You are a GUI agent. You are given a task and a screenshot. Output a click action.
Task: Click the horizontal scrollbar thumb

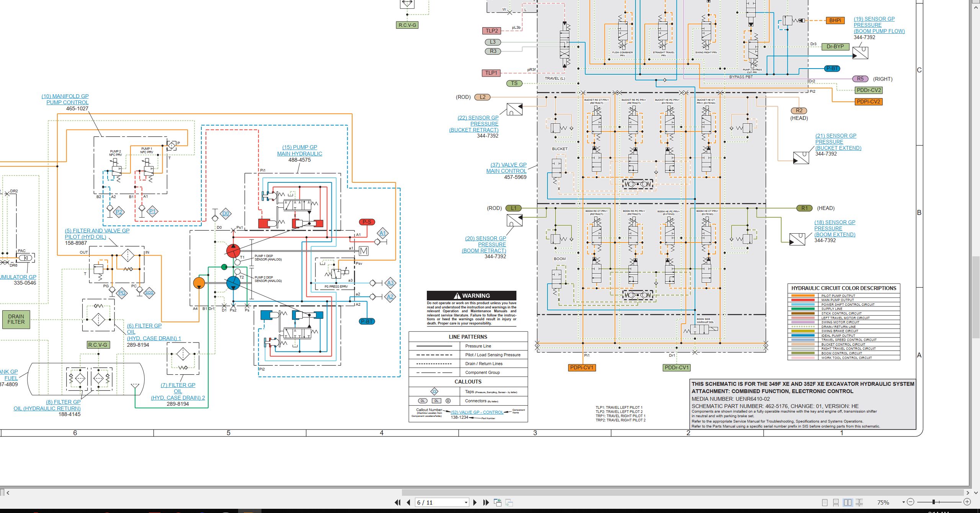pyautogui.click(x=683, y=493)
